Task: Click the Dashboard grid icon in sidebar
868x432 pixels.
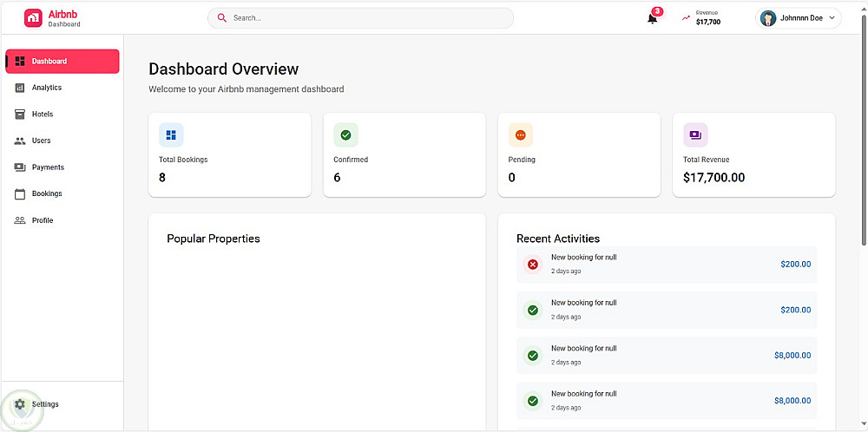Action: tap(20, 62)
